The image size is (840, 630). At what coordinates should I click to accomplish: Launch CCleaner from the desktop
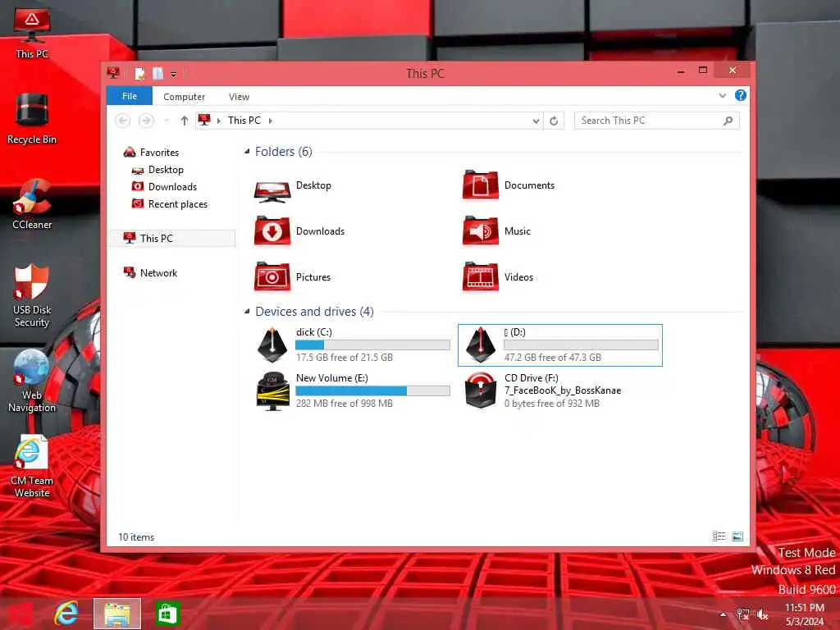coord(32,204)
